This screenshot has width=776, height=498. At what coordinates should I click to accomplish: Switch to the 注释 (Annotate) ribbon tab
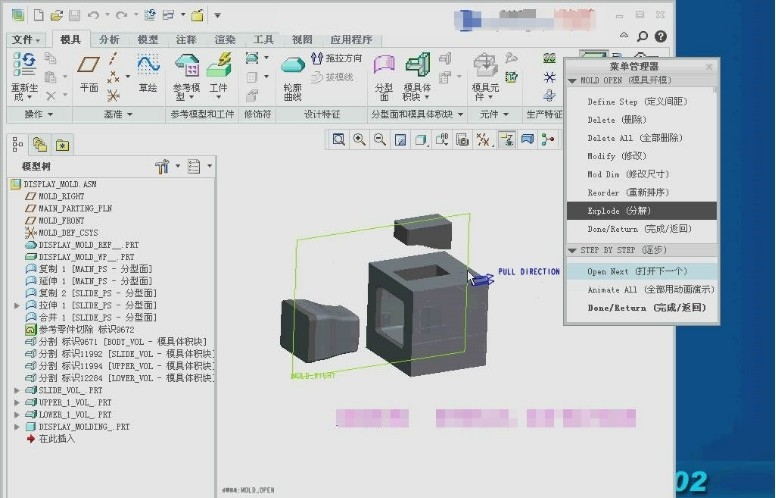tap(186, 39)
